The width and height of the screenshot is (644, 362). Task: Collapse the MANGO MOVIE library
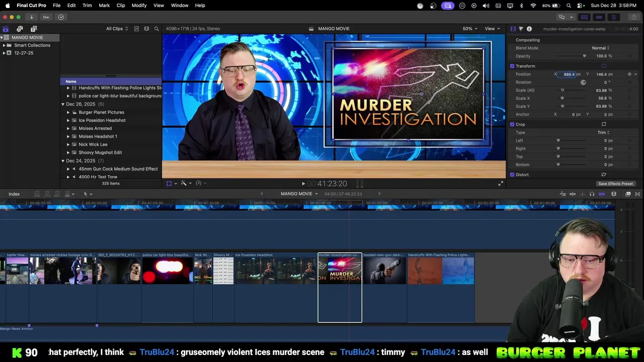(x=2, y=37)
